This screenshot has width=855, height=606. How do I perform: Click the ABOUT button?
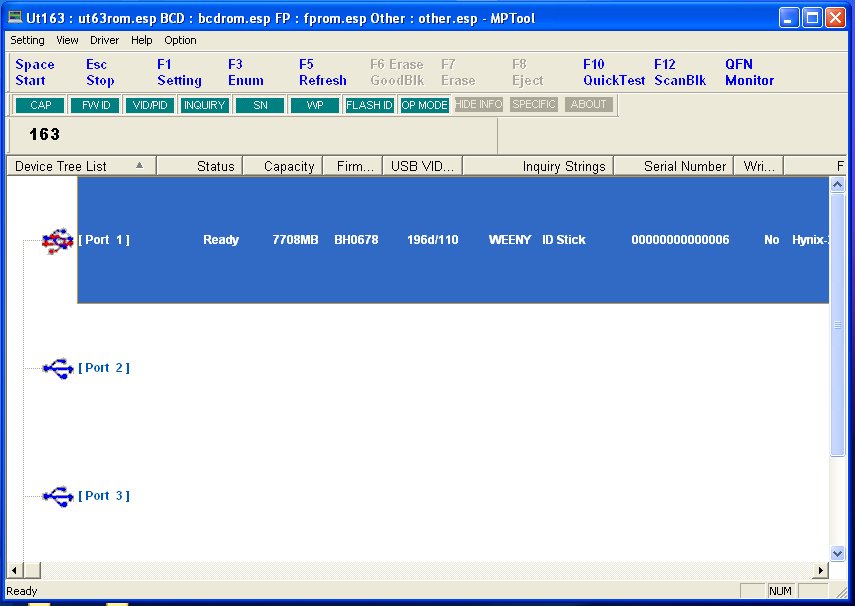point(589,104)
